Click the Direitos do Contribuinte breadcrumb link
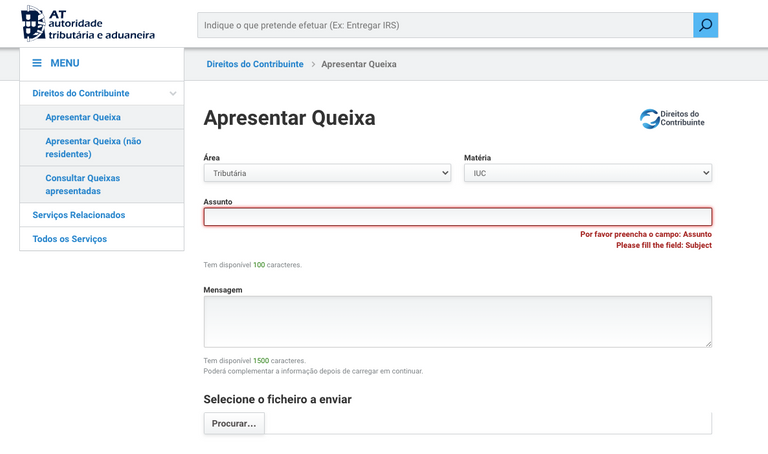 [x=255, y=64]
